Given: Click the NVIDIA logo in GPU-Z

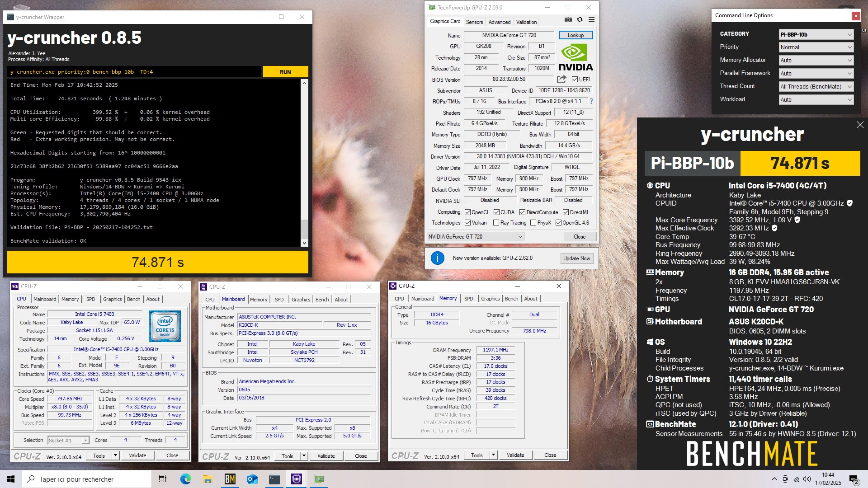Looking at the screenshot, I should point(575,57).
